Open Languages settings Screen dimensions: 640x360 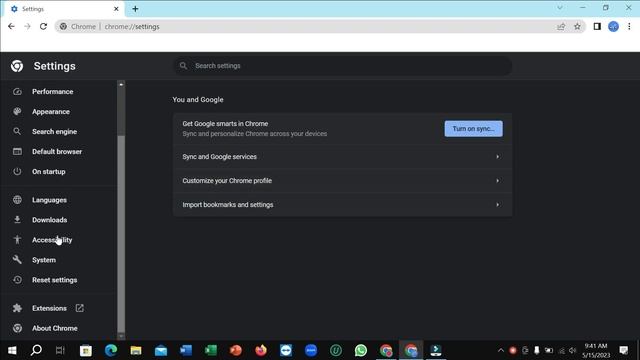[x=49, y=200]
